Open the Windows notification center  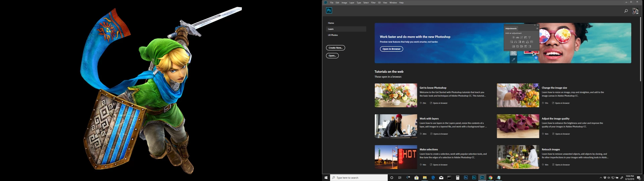click(639, 178)
